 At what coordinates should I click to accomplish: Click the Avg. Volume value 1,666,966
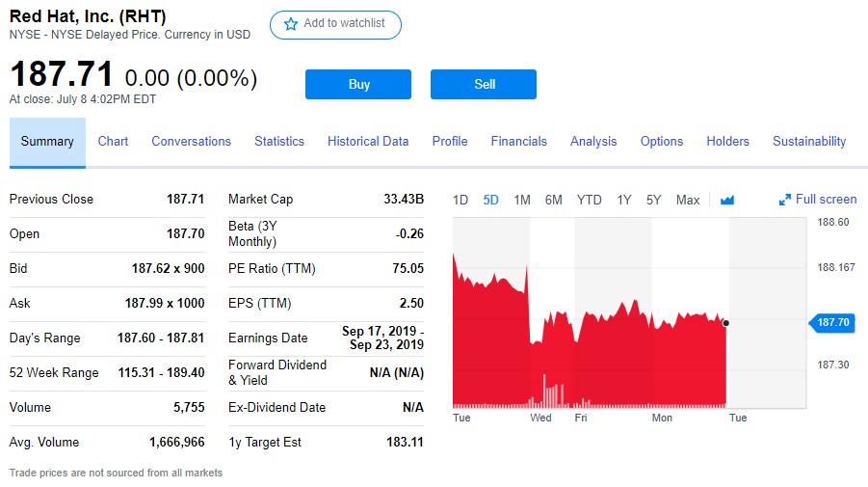tap(176, 442)
